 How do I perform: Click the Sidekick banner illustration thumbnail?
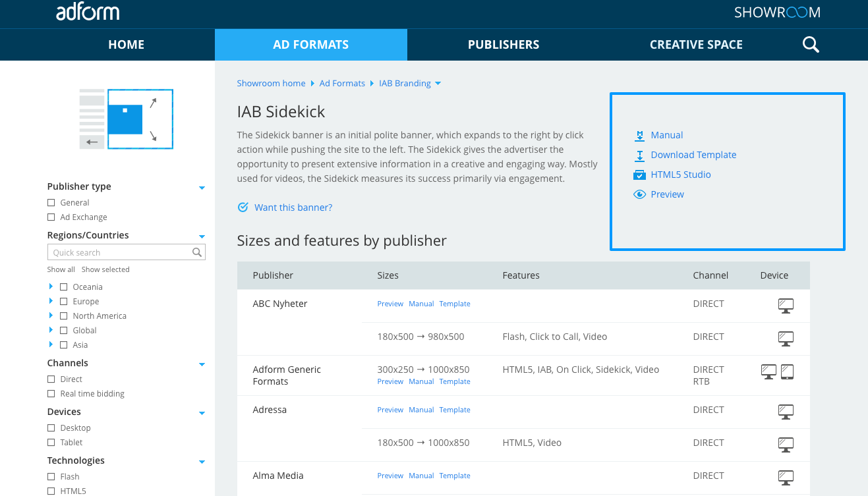(126, 119)
